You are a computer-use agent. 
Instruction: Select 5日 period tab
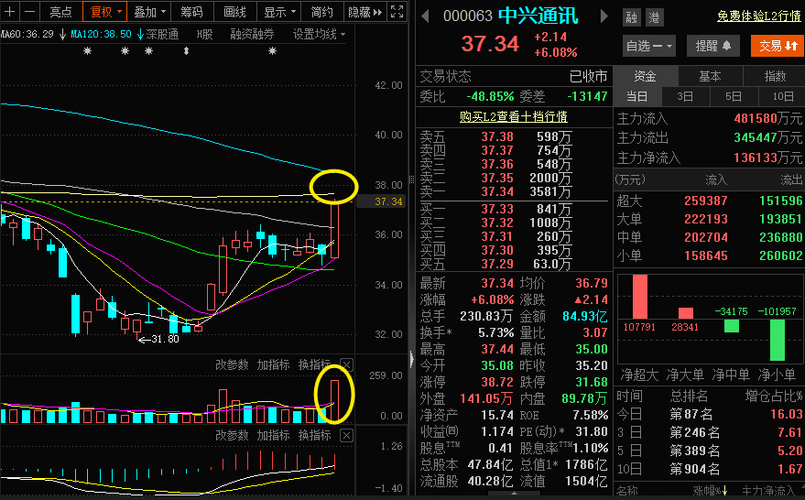(734, 96)
